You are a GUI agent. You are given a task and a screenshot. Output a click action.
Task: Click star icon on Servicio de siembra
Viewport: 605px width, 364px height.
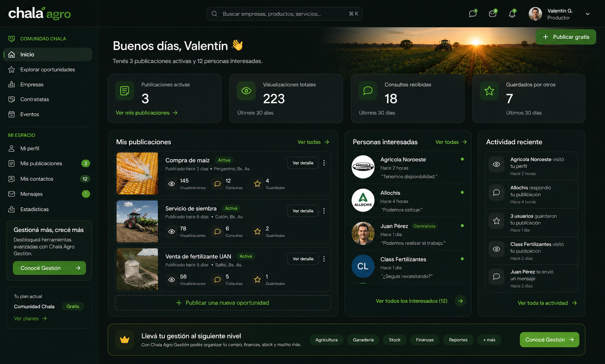(257, 232)
